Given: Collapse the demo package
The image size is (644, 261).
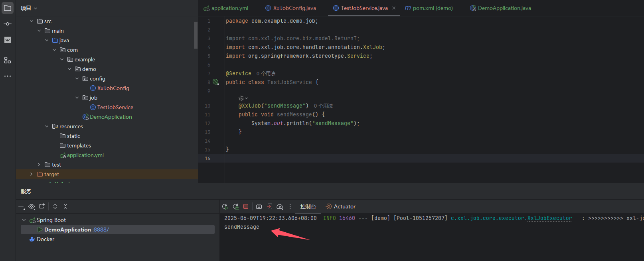Looking at the screenshot, I should [x=69, y=69].
